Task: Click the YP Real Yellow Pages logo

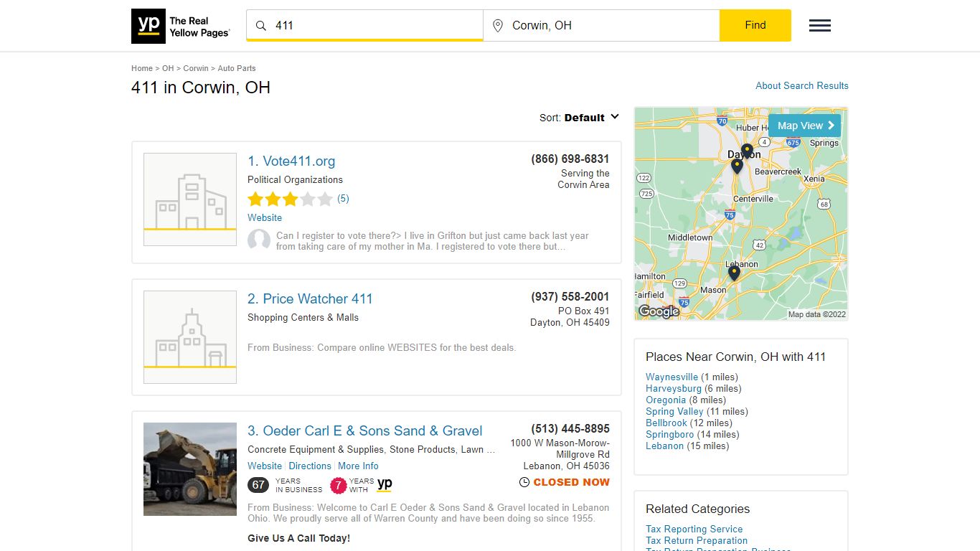Action: [x=181, y=26]
